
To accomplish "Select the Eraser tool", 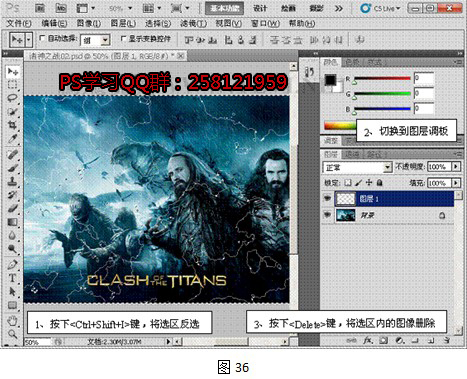I will click(13, 209).
